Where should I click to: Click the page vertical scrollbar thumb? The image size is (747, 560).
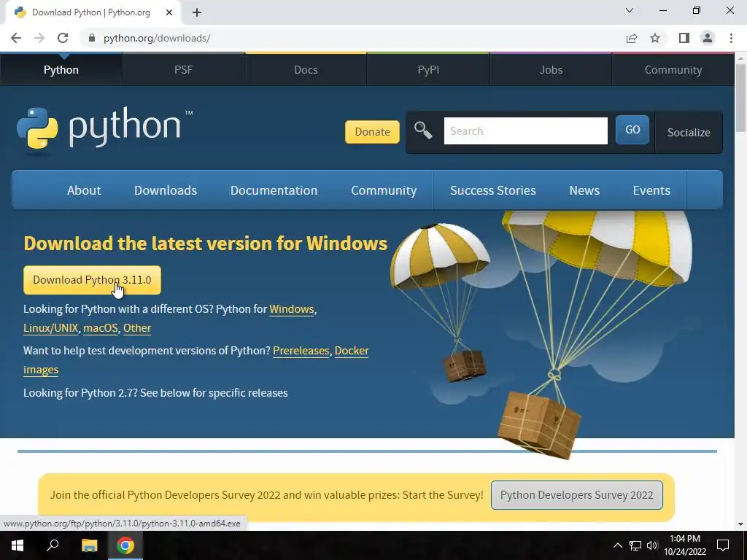[740, 98]
